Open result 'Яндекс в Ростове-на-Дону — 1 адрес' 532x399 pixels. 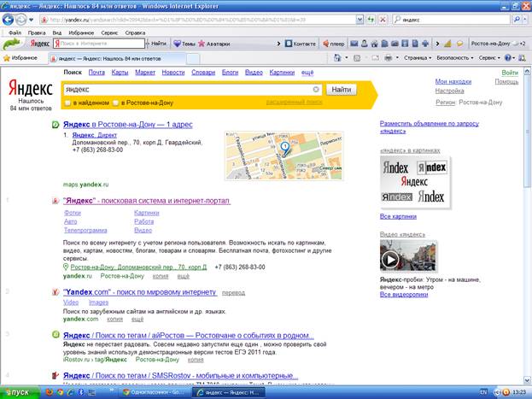click(x=127, y=125)
